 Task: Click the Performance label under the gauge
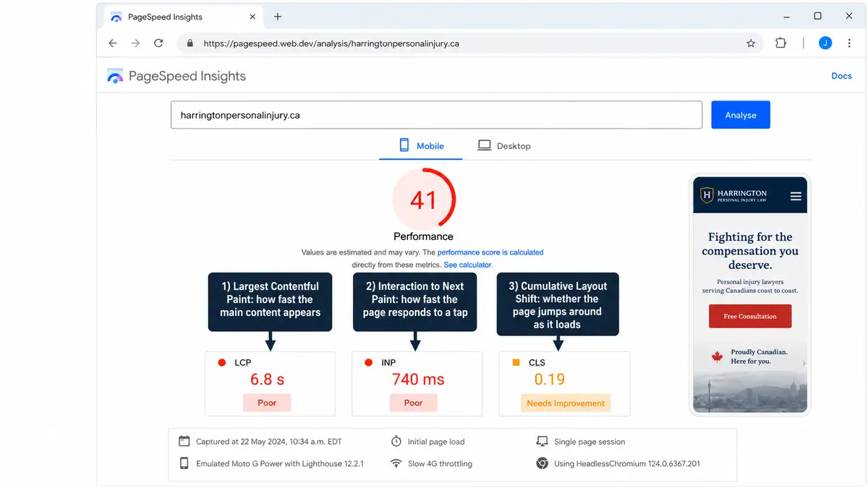pyautogui.click(x=424, y=236)
